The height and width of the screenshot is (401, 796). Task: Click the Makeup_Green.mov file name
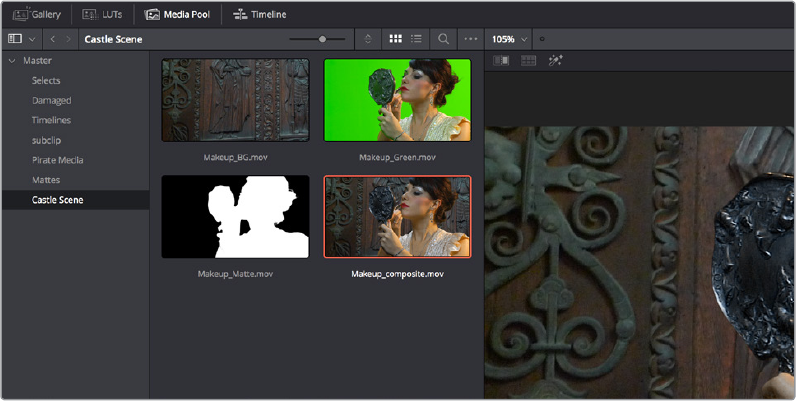(x=397, y=157)
